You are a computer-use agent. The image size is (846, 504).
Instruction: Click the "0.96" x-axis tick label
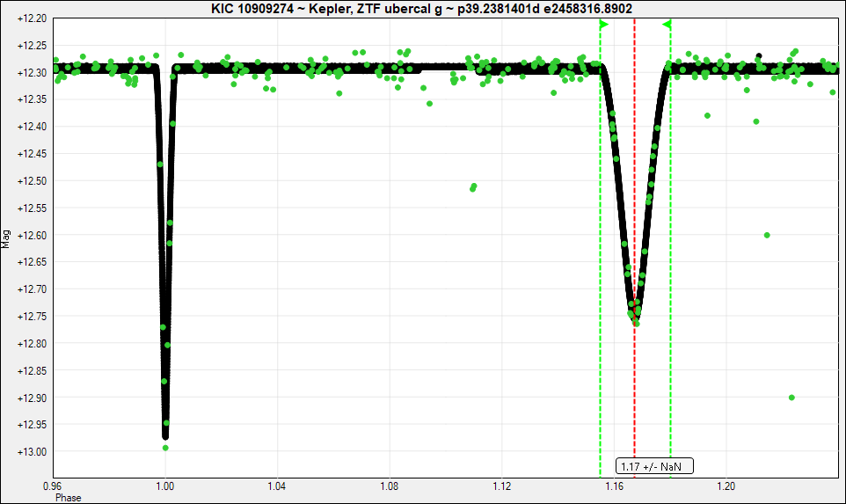[x=53, y=485]
